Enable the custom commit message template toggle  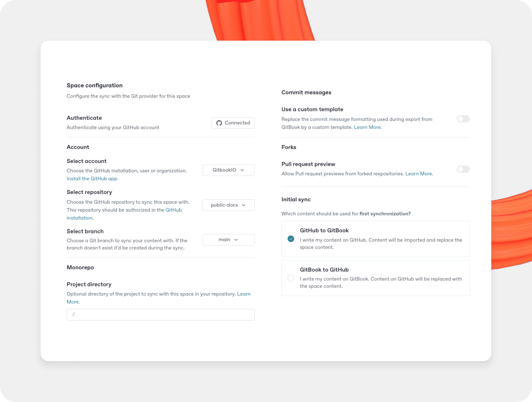[463, 119]
